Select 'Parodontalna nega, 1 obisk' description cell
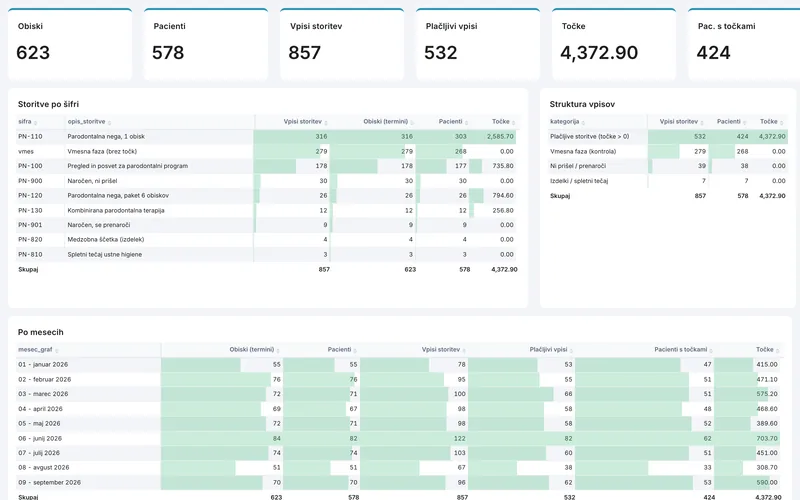 pos(106,137)
